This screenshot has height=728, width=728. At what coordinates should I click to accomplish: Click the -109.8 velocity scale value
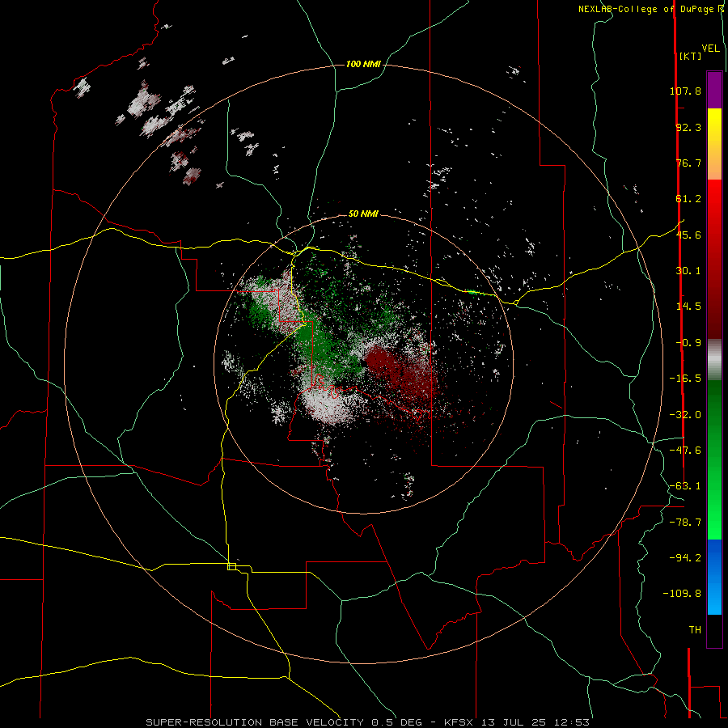682,594
